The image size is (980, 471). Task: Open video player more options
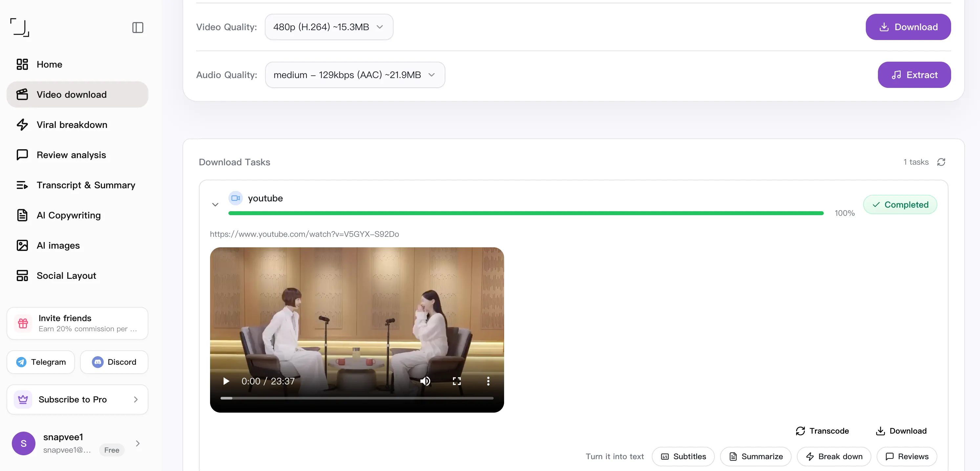point(488,381)
